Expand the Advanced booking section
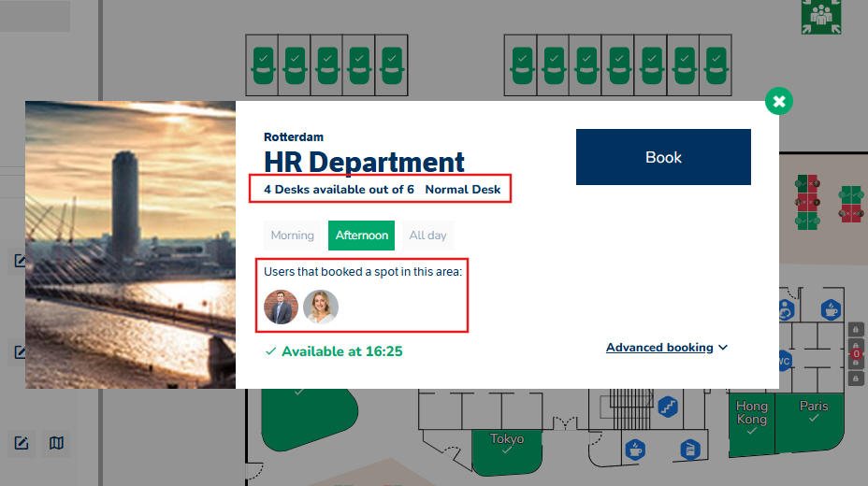This screenshot has width=868, height=486. [x=659, y=348]
